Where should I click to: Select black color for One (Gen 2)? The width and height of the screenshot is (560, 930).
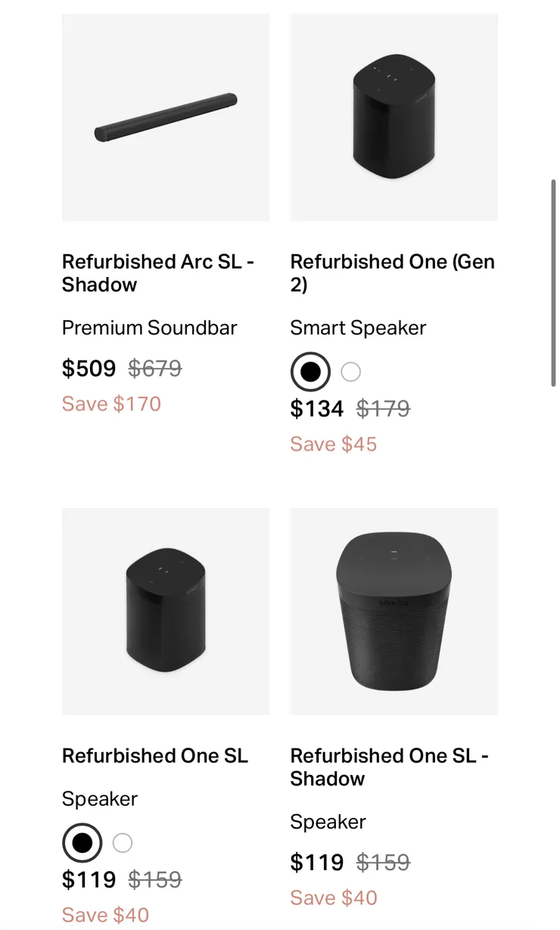tap(310, 372)
